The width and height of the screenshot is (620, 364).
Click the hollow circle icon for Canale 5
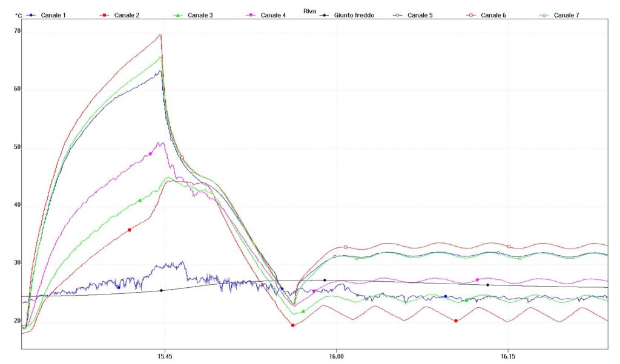click(x=398, y=15)
